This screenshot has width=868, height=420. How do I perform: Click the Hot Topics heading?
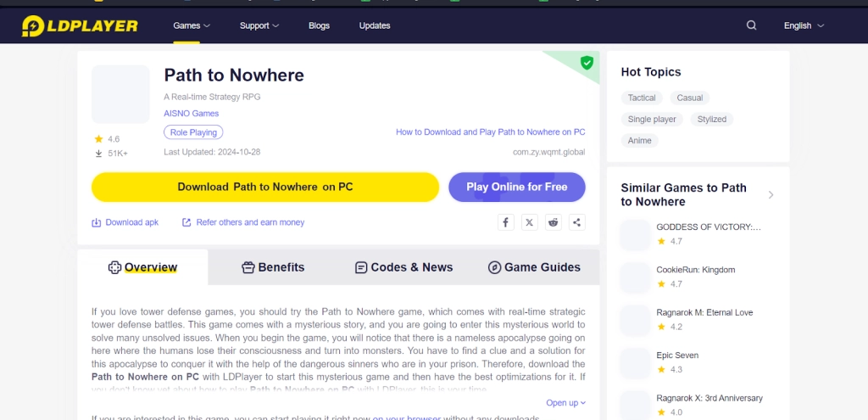point(651,72)
